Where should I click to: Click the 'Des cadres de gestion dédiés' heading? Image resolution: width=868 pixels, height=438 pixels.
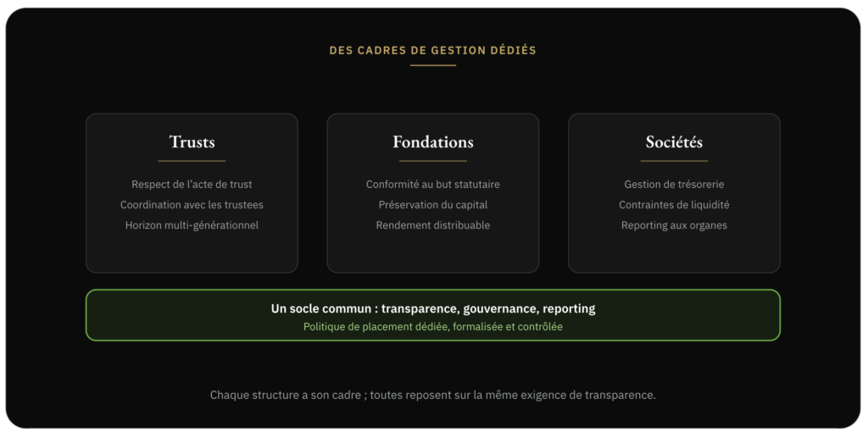[x=433, y=50]
